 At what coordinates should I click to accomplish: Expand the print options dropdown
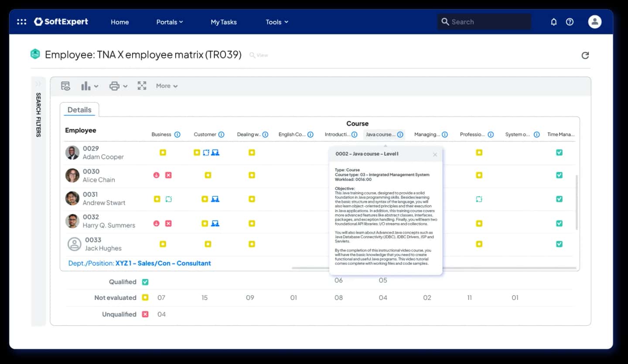118,86
